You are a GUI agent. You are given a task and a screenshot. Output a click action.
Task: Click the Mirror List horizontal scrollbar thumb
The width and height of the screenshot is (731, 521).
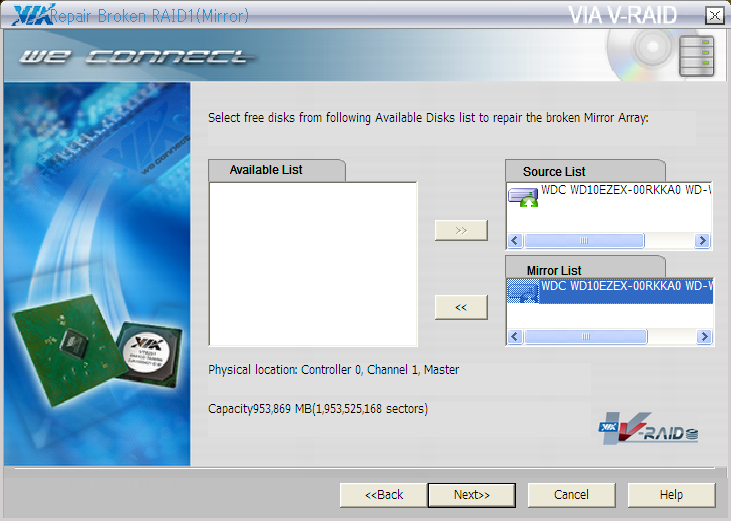click(586, 337)
